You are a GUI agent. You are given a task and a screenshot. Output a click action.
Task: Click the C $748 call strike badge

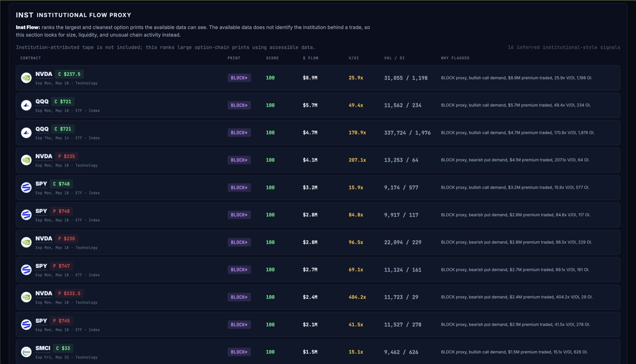pos(61,184)
